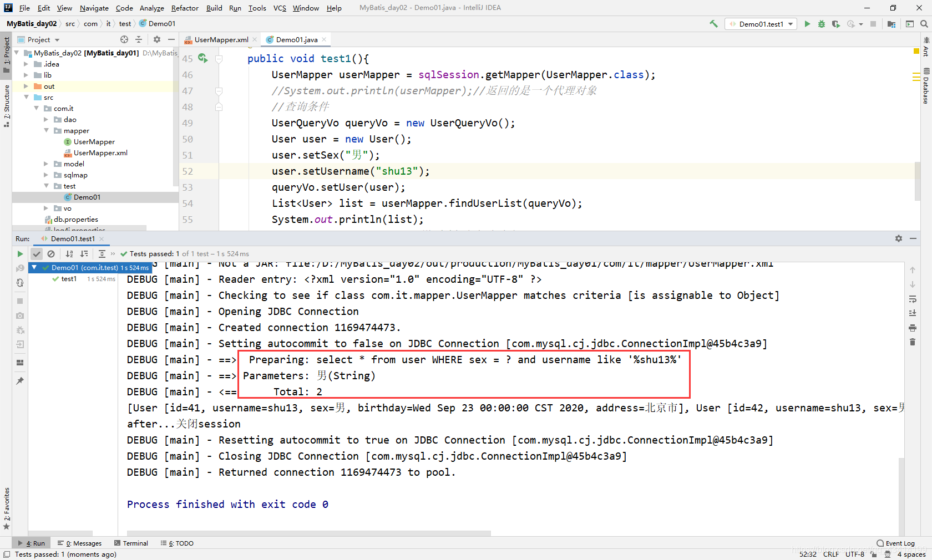Viewport: 932px width, 560px height.
Task: Toggle Show Ignored tests button
Action: (x=51, y=253)
